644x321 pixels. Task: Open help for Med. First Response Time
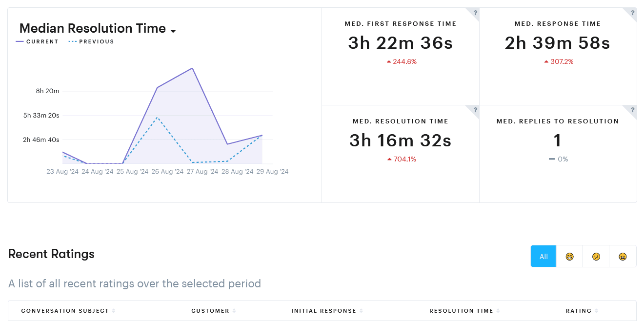[475, 13]
